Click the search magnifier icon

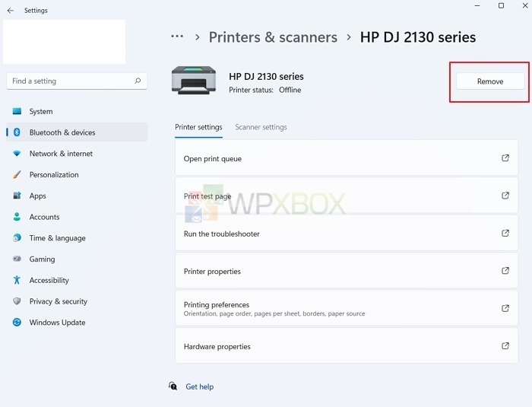(138, 81)
